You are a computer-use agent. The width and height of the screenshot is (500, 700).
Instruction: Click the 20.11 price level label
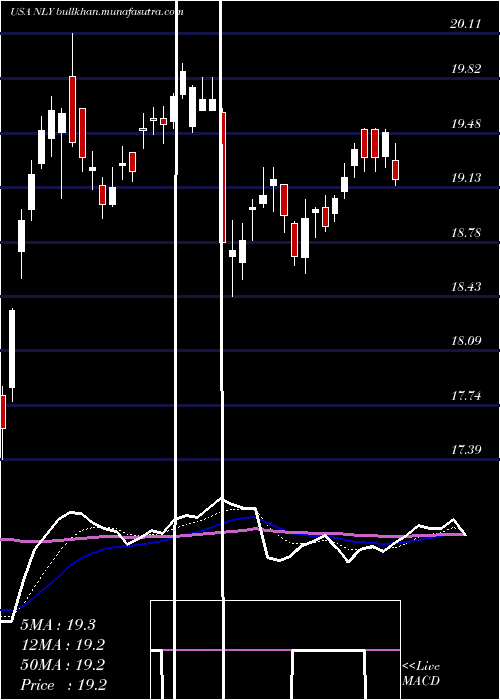[466, 24]
